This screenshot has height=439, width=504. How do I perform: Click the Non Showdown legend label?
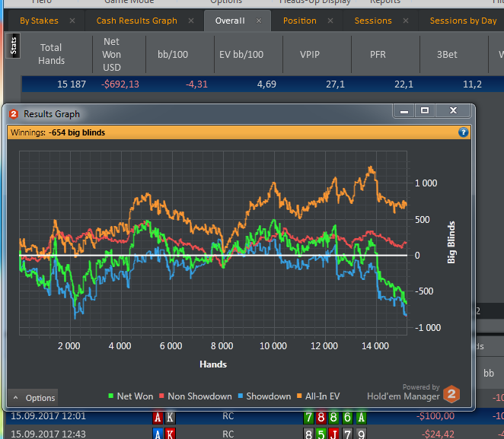tap(199, 396)
